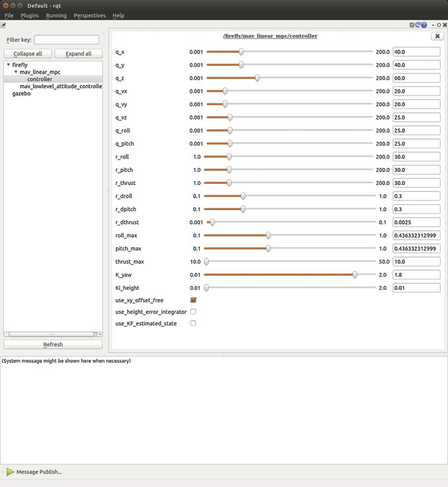Click the tree's horizontal scrollbar thumb

pos(51,334)
